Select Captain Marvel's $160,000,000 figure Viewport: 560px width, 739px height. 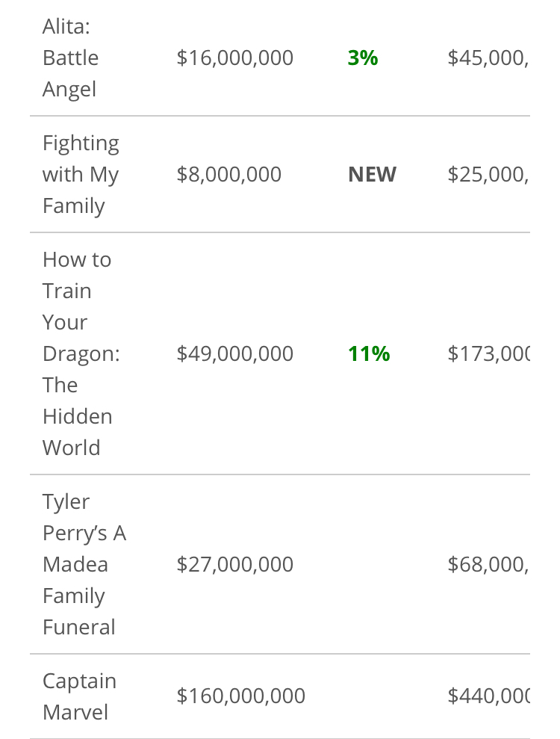pyautogui.click(x=241, y=696)
